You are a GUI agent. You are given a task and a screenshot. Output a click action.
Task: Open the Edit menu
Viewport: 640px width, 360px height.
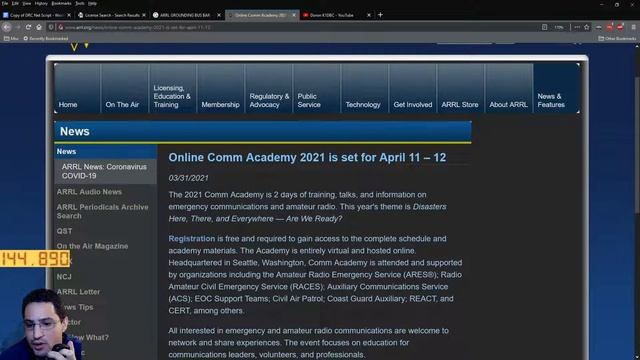pyautogui.click(x=15, y=3)
